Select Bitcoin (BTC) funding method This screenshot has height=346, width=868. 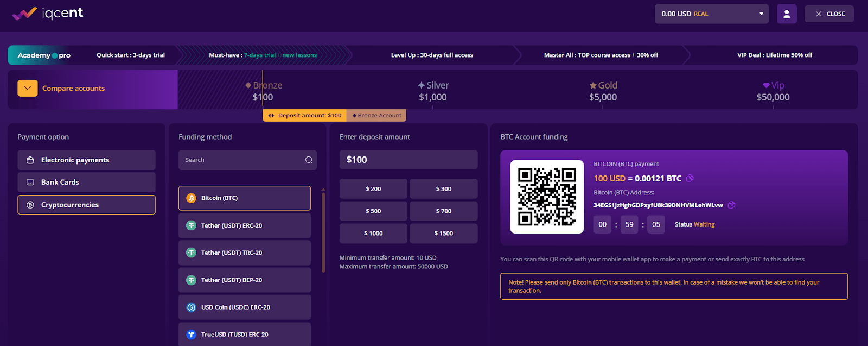245,198
